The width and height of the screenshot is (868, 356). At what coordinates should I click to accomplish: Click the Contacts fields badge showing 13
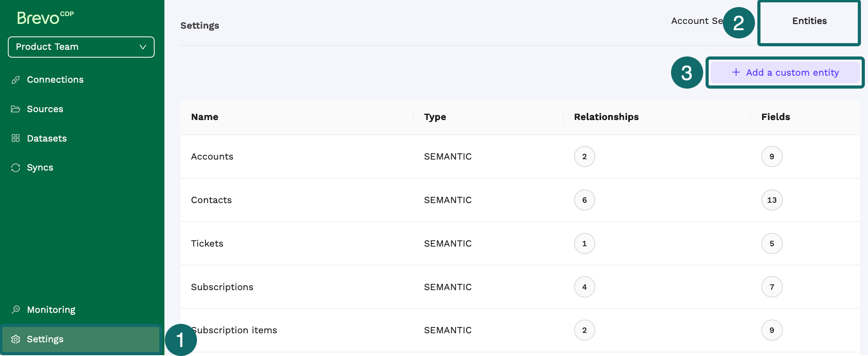(771, 200)
